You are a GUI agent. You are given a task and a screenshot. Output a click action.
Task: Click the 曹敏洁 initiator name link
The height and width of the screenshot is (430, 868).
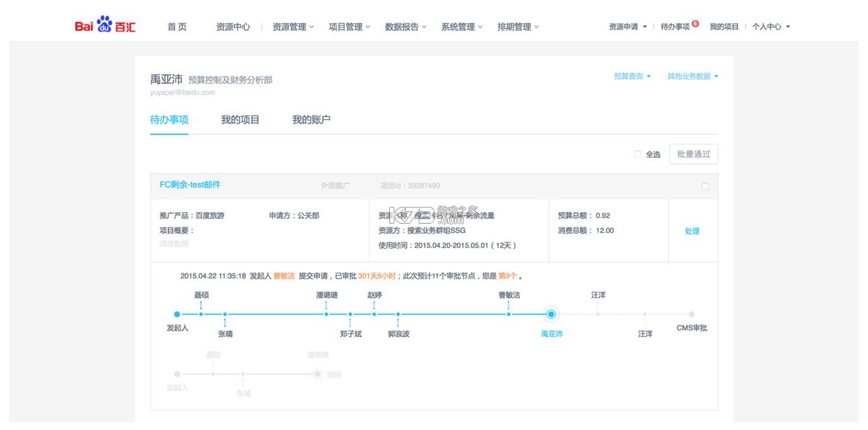[x=284, y=276]
